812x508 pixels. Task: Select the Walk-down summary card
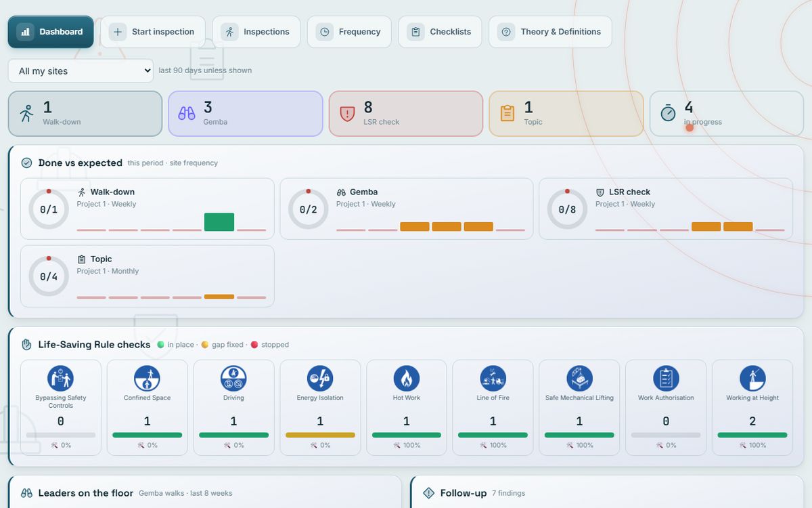(85, 114)
